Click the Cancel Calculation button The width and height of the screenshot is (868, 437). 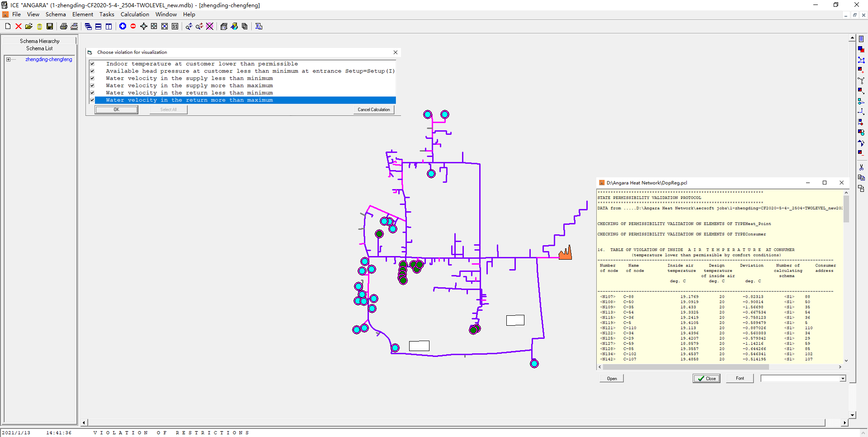(373, 109)
